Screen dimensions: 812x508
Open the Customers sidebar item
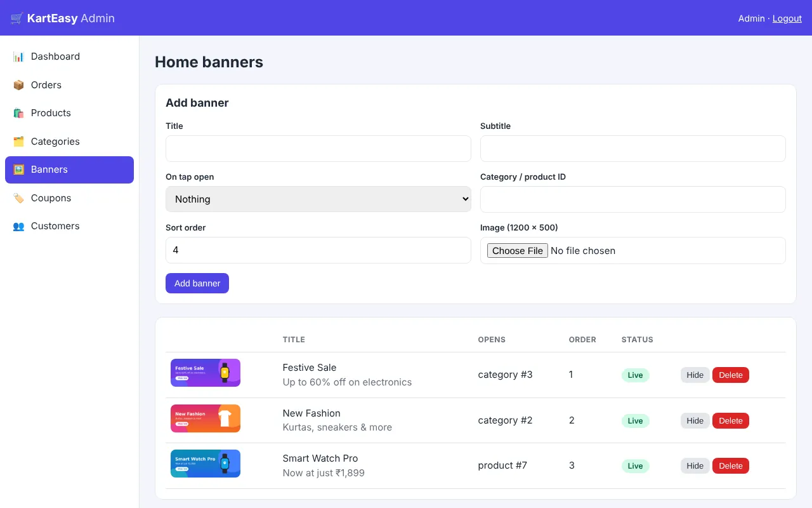pos(69,226)
